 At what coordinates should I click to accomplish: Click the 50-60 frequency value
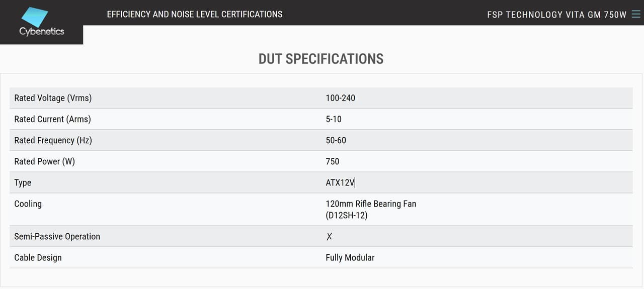point(336,140)
